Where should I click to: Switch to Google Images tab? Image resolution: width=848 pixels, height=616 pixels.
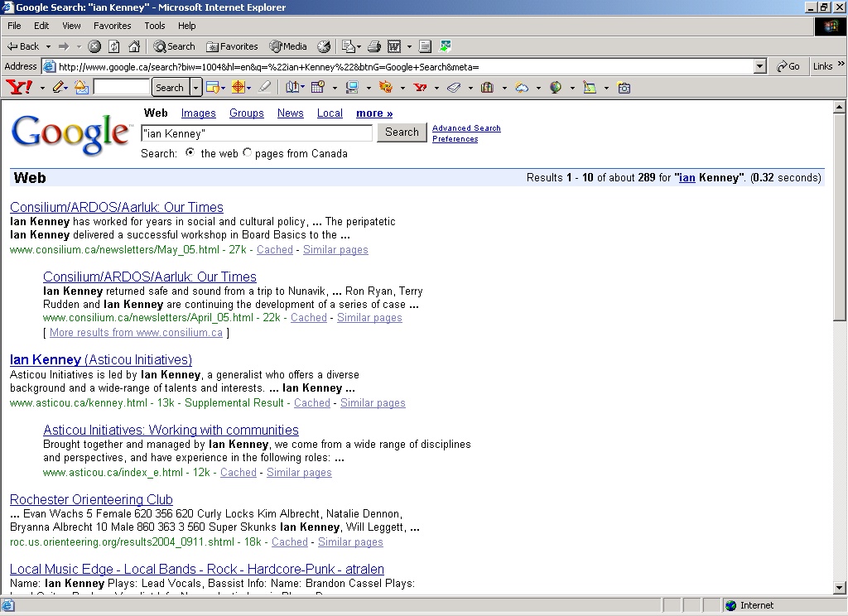198,113
